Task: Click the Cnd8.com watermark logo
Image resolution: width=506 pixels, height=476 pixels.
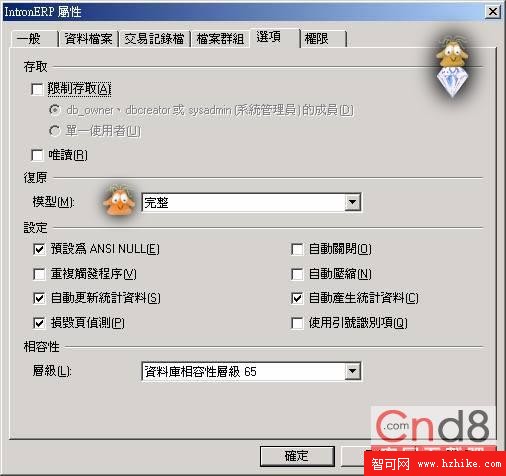Action: (x=433, y=427)
